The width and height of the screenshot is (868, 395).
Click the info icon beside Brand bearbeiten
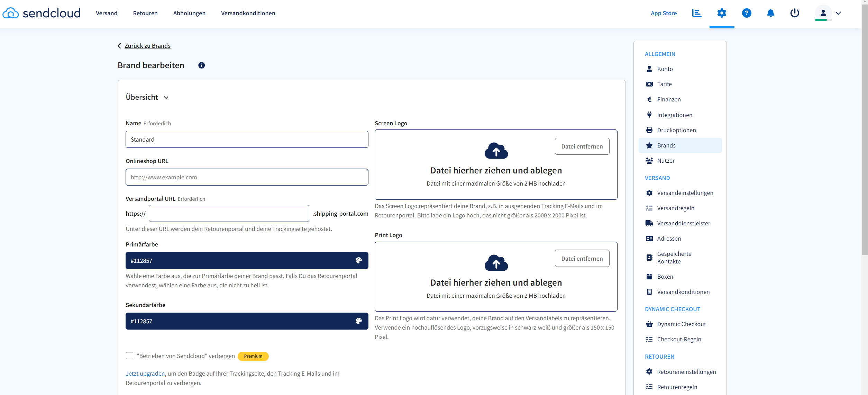pos(201,65)
